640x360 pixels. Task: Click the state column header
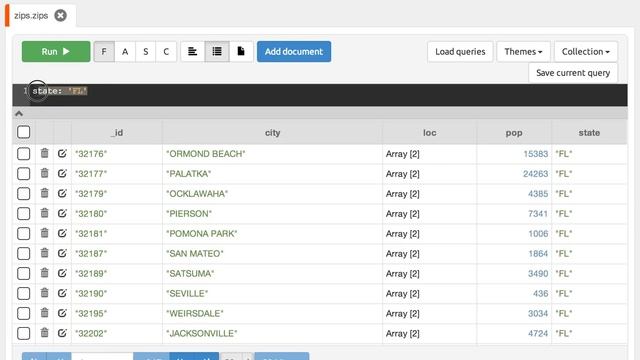pyautogui.click(x=589, y=133)
